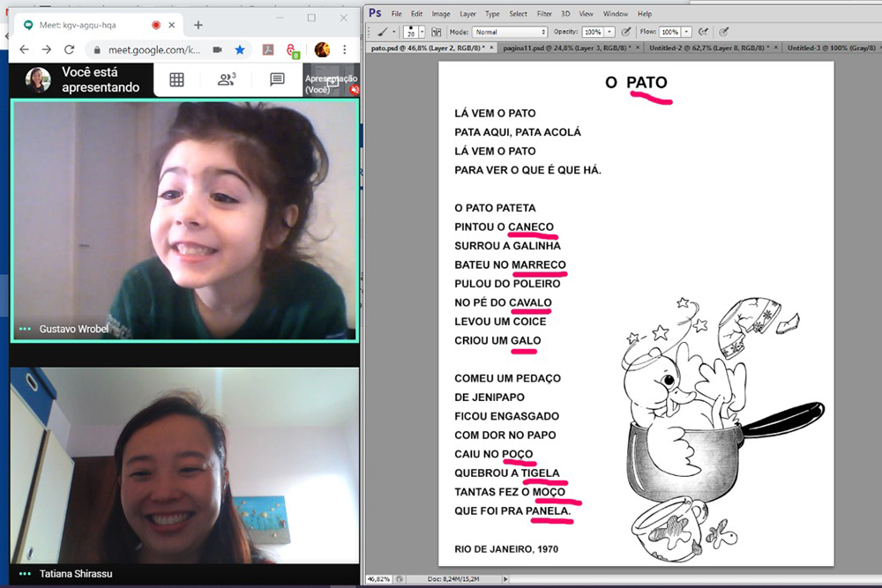The image size is (882, 588).
Task: Open the File menu in Photoshop
Action: click(x=397, y=14)
